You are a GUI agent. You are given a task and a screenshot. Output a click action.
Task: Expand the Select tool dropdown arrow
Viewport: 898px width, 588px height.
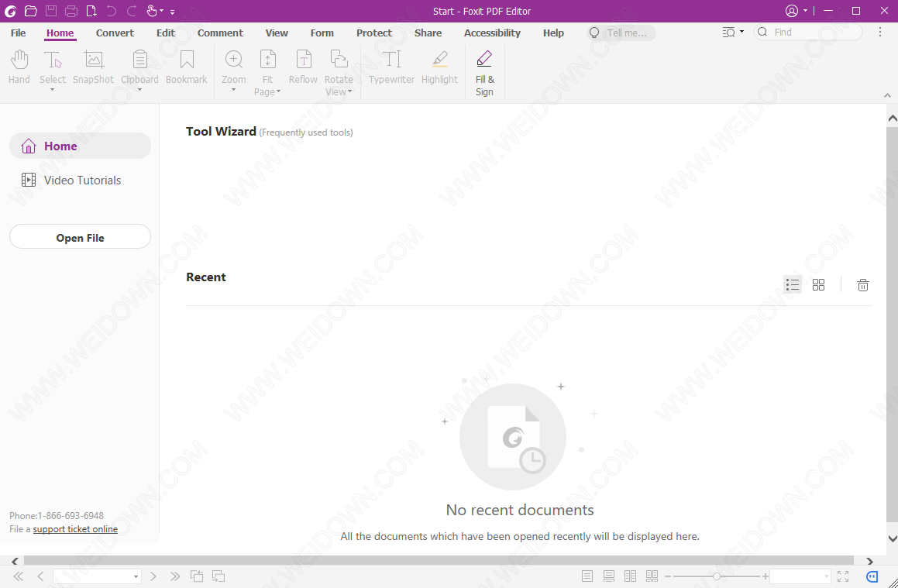(52, 89)
